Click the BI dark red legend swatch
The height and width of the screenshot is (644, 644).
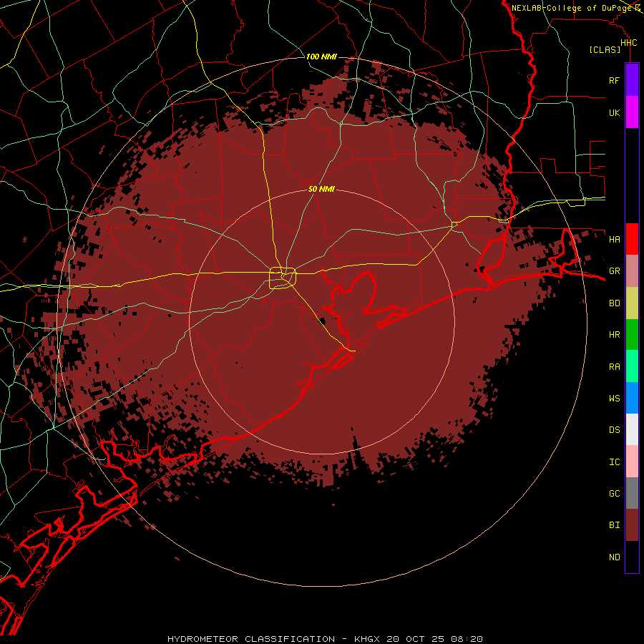pyautogui.click(x=632, y=525)
